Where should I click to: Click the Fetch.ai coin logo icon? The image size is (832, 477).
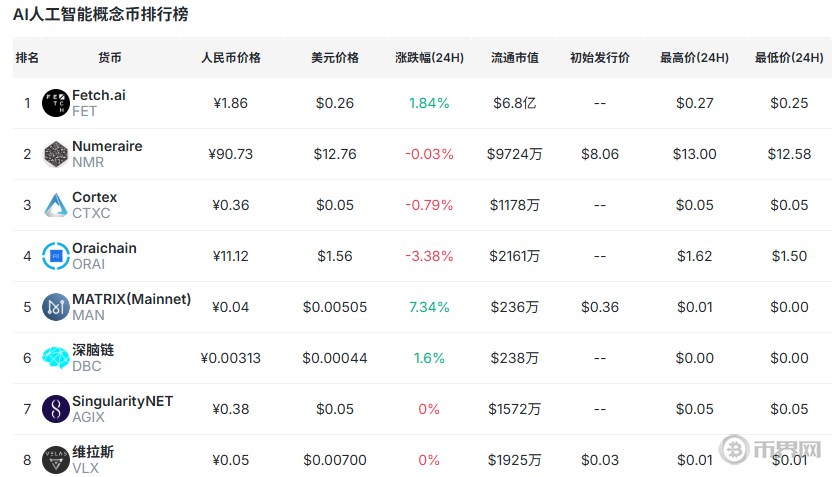click(x=54, y=103)
